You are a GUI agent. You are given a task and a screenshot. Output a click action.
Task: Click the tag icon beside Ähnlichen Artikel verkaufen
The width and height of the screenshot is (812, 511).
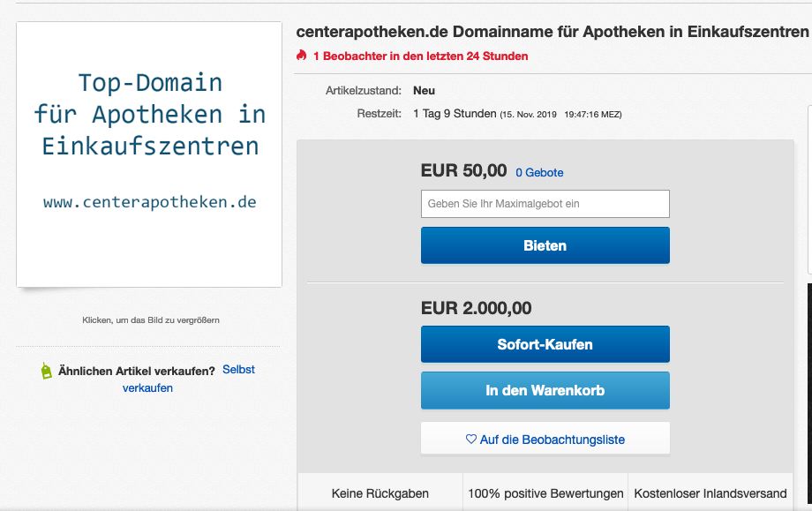(x=46, y=371)
